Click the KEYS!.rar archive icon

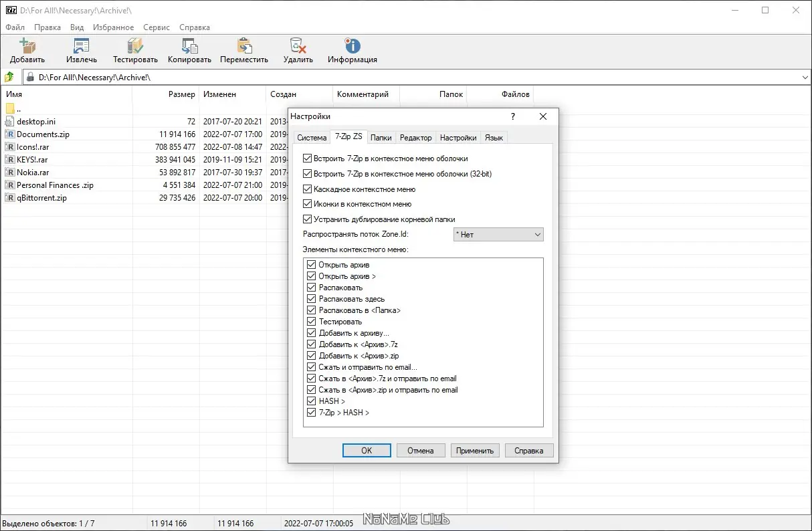coord(10,160)
